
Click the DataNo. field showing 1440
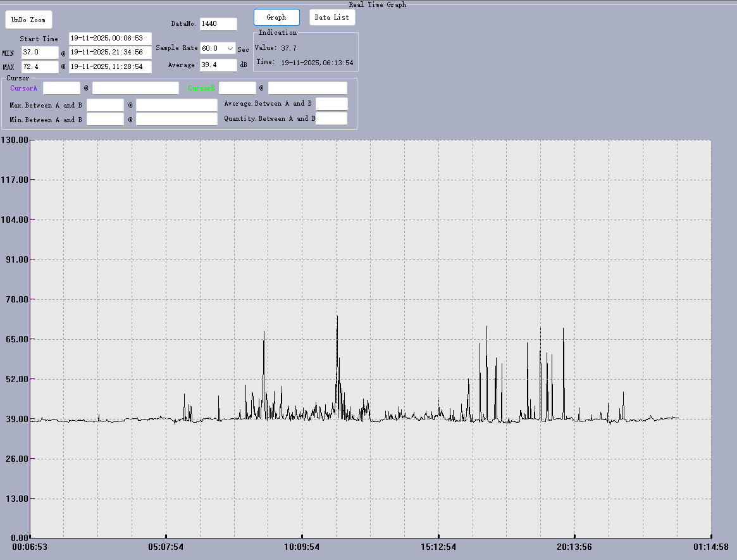coord(218,24)
